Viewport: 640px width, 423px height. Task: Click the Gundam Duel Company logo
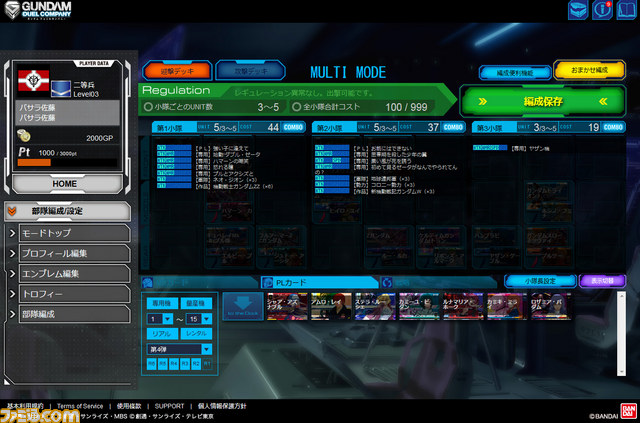[x=38, y=10]
